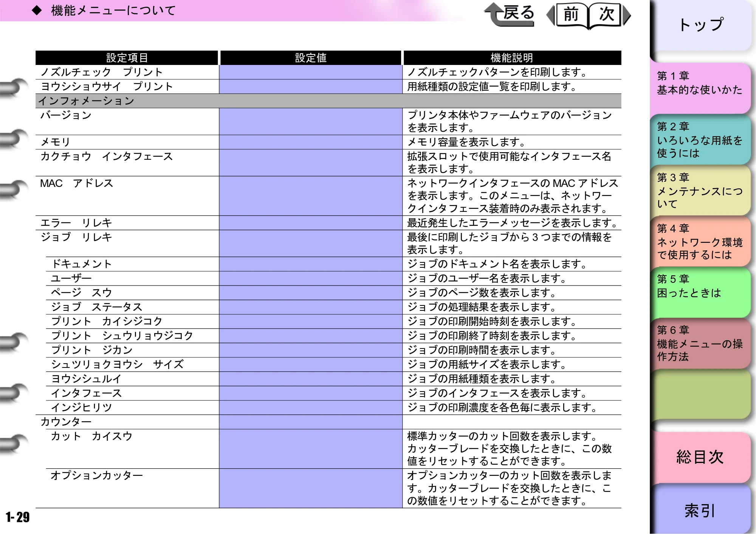The height and width of the screenshot is (534, 756).
Task: Open 第3章 メンテナンスについて tab
Action: point(700,190)
